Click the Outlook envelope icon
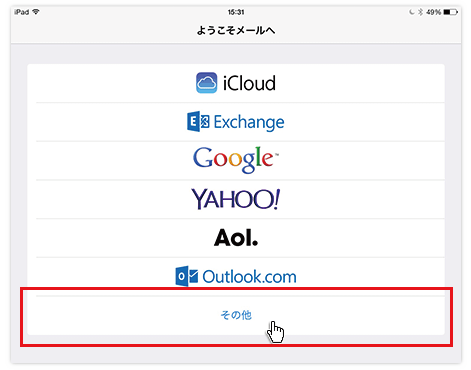 (187, 276)
